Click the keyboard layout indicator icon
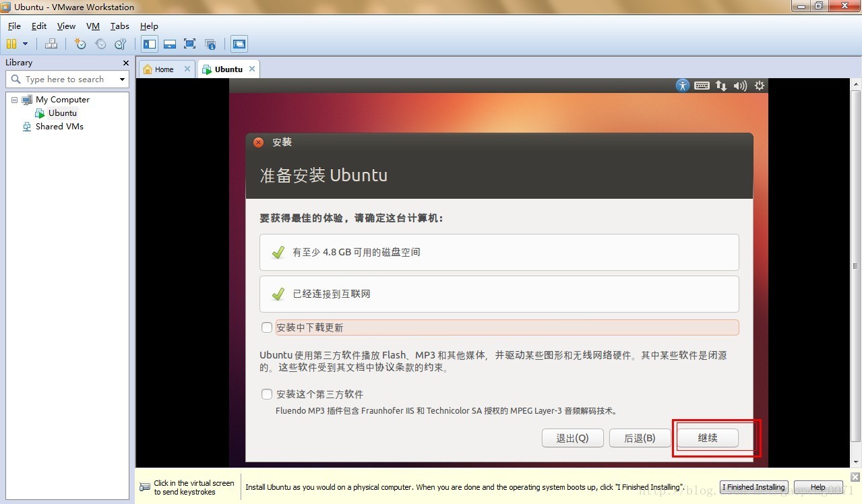Viewport: 862px width, 504px height. click(702, 86)
